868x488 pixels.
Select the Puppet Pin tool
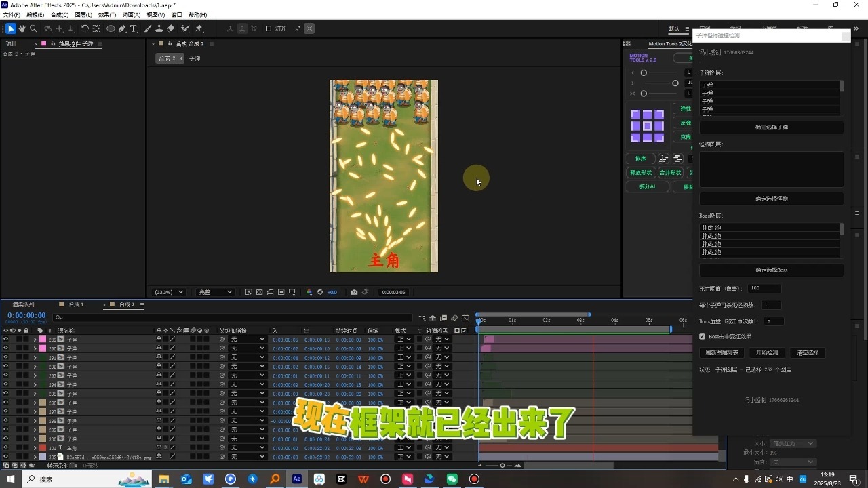199,28
